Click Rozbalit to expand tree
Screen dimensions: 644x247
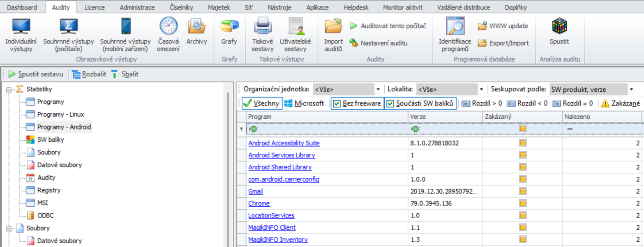click(x=89, y=74)
